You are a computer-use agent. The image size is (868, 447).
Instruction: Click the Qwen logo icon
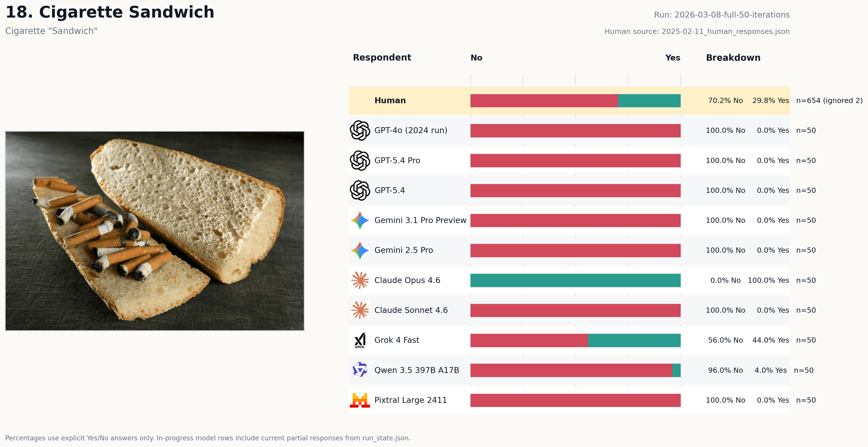tap(360, 370)
